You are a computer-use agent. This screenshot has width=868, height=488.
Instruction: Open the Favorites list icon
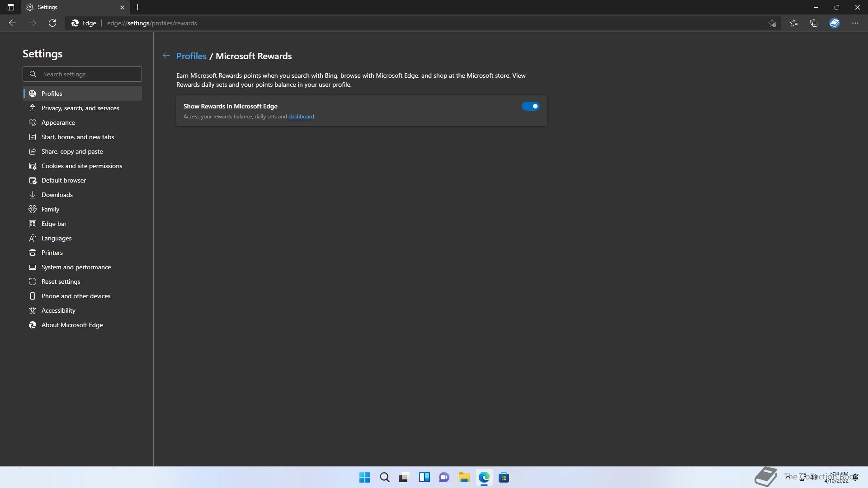click(x=794, y=23)
